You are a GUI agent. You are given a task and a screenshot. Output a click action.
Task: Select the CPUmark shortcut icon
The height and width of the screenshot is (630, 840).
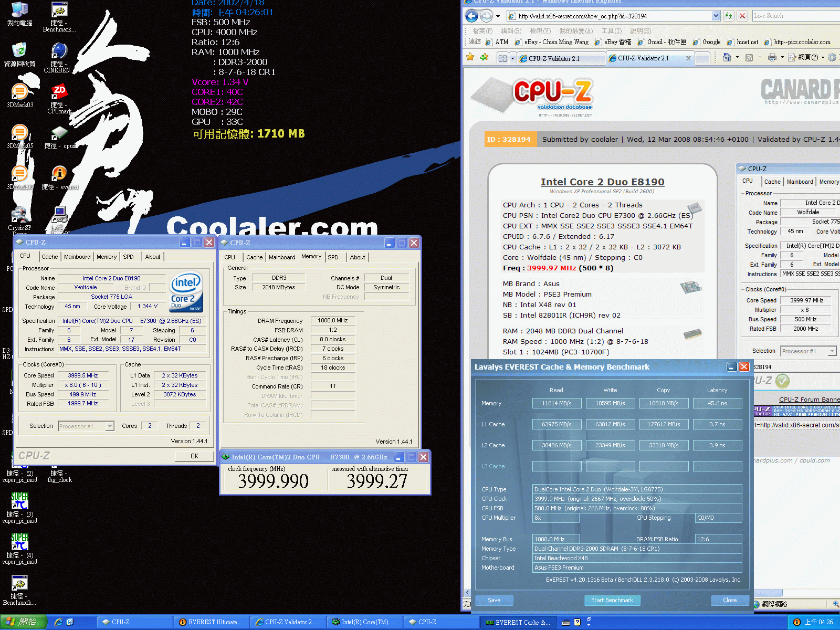click(x=59, y=99)
